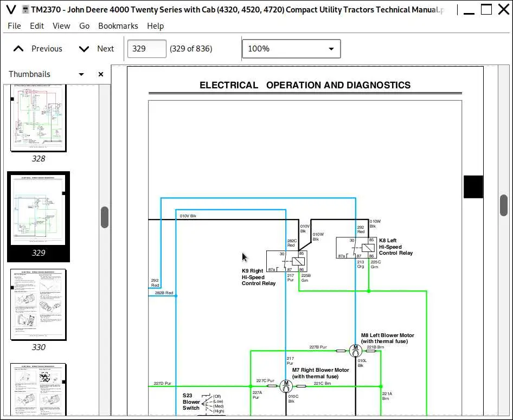Click the K8 relay symbol box
This screenshot has width=513, height=420.
click(x=356, y=248)
